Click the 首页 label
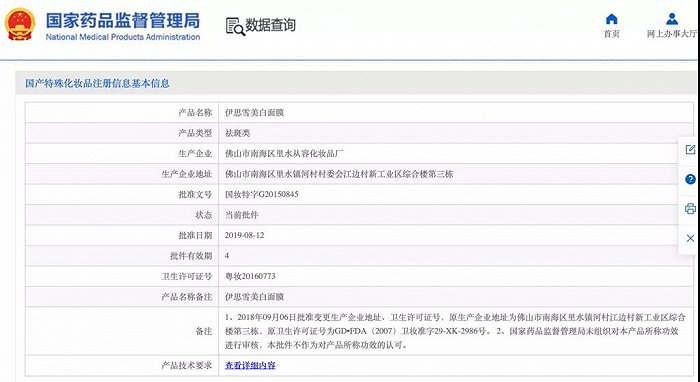Image resolution: width=700 pixels, height=382 pixels. pos(612,34)
